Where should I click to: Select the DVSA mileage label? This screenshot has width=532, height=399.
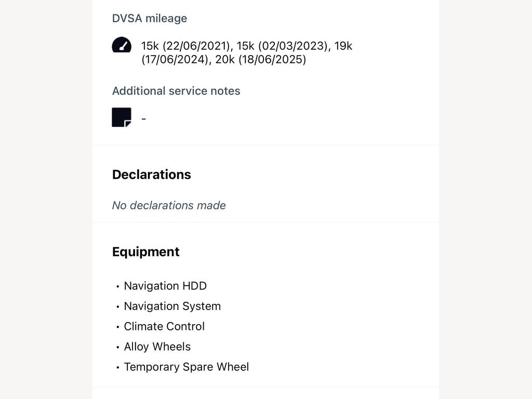point(150,18)
